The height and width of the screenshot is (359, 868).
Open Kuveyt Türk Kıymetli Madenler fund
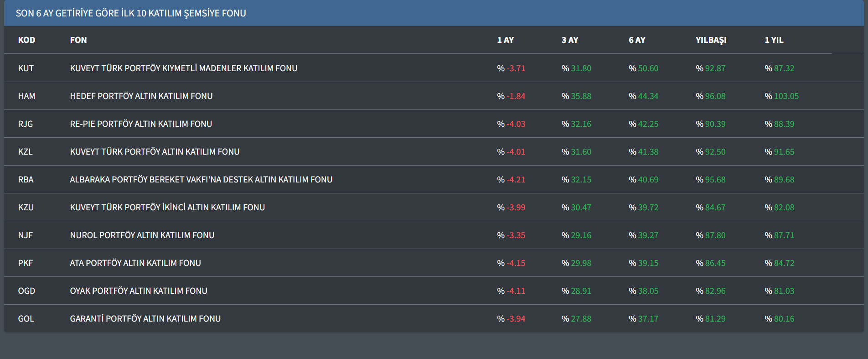click(x=183, y=68)
